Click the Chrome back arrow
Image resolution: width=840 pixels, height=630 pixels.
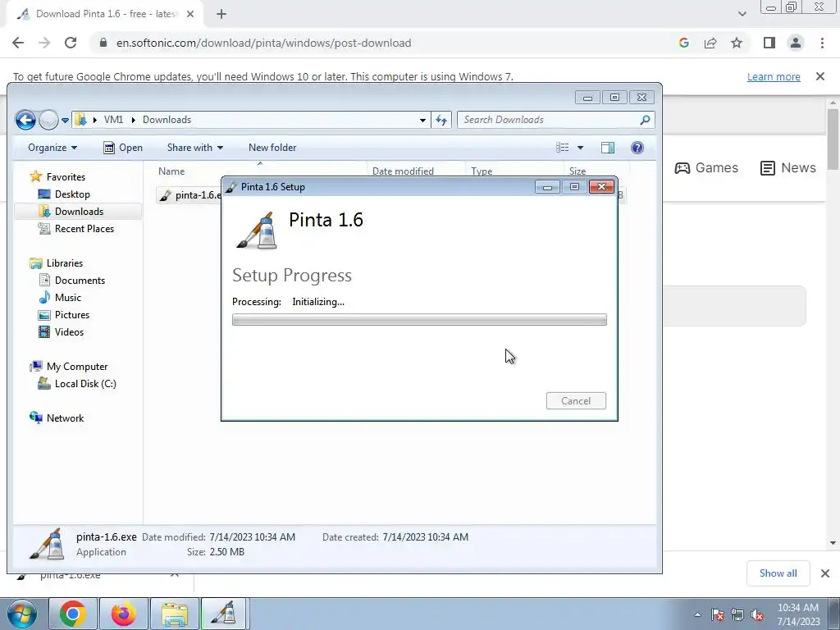tap(18, 43)
